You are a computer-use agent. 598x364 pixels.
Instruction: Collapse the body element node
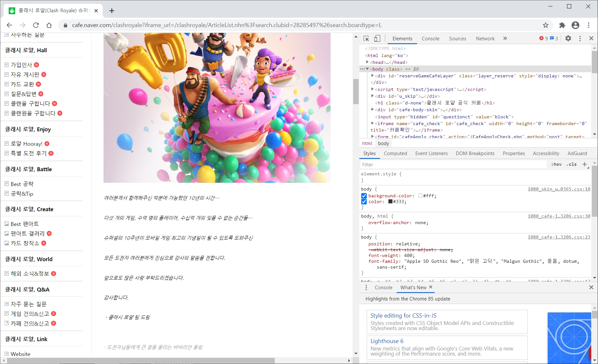click(x=367, y=69)
